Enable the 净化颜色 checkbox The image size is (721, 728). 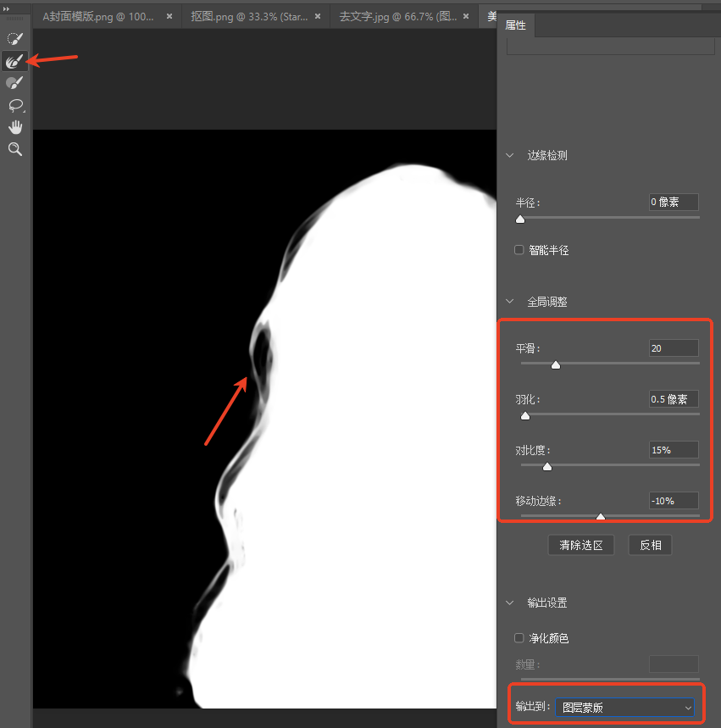(x=519, y=638)
